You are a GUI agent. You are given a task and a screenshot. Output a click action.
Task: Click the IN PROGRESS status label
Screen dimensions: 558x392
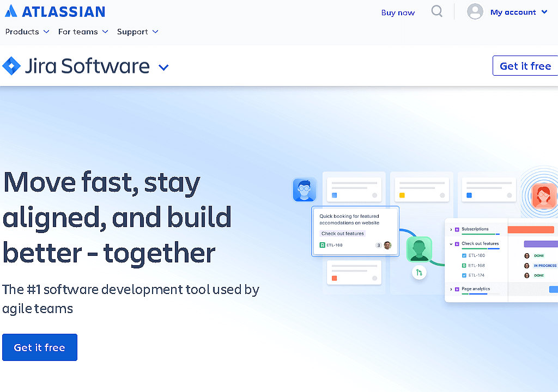click(x=545, y=266)
